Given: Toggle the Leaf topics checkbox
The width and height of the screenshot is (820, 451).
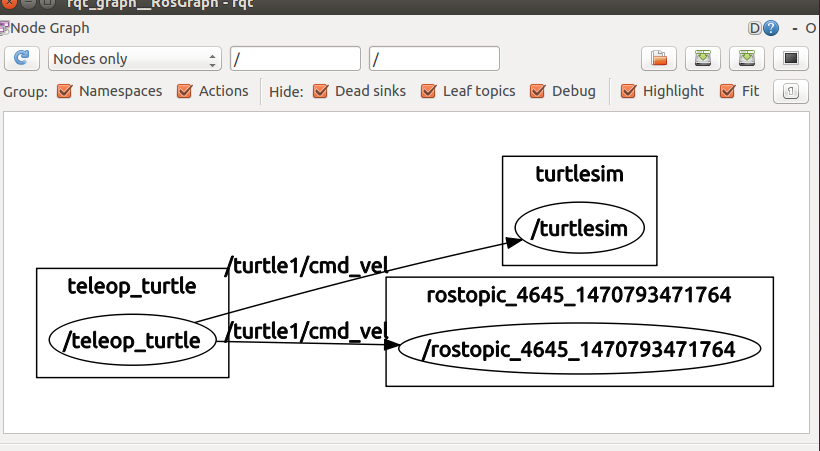Looking at the screenshot, I should coord(429,91).
